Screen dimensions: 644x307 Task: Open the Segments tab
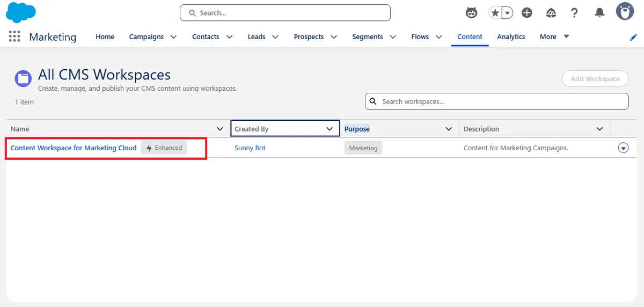point(368,36)
